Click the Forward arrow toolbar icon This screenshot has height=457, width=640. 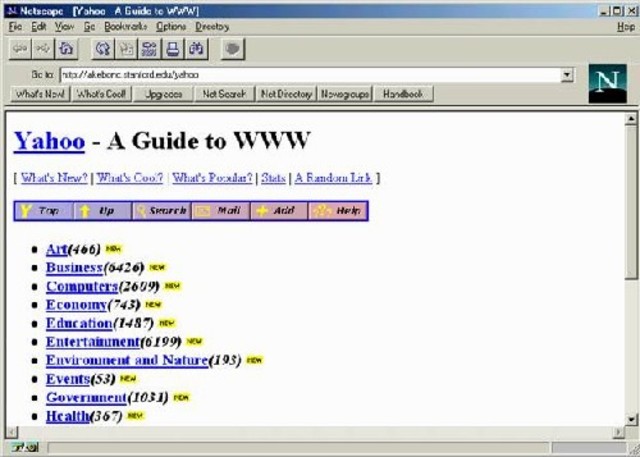[43, 49]
